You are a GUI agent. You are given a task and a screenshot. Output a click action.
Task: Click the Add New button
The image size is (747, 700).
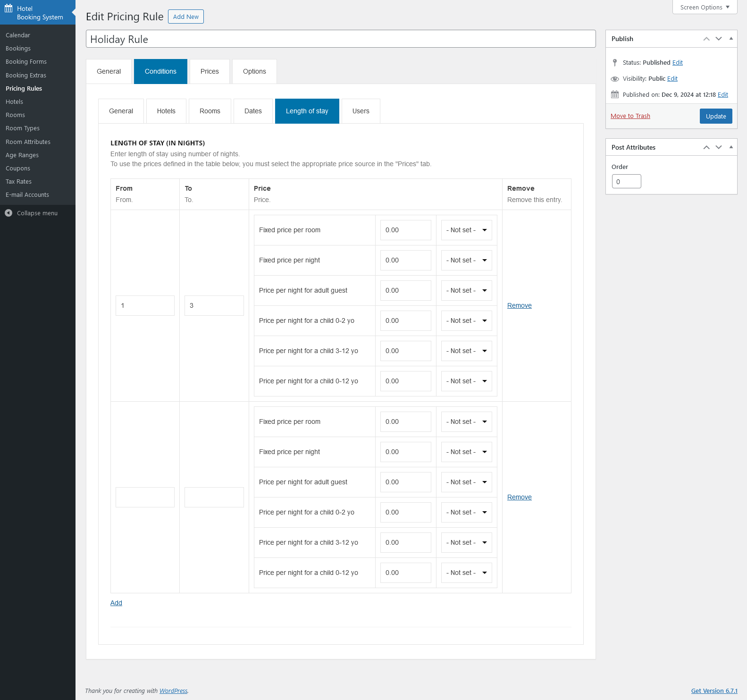[x=186, y=17]
